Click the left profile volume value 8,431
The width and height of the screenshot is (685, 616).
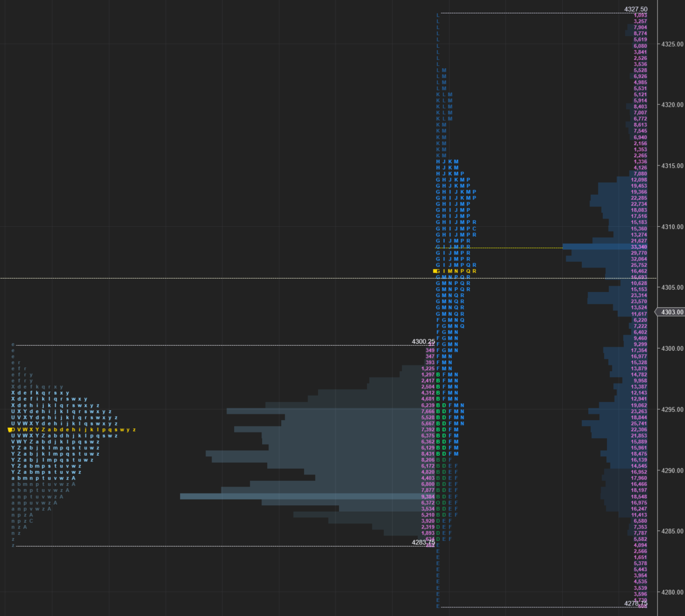coord(428,454)
